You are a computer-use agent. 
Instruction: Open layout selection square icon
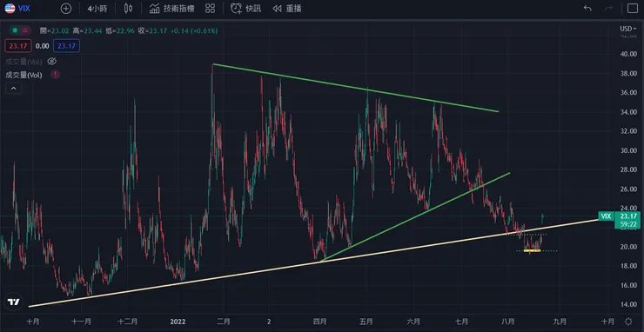point(633,8)
